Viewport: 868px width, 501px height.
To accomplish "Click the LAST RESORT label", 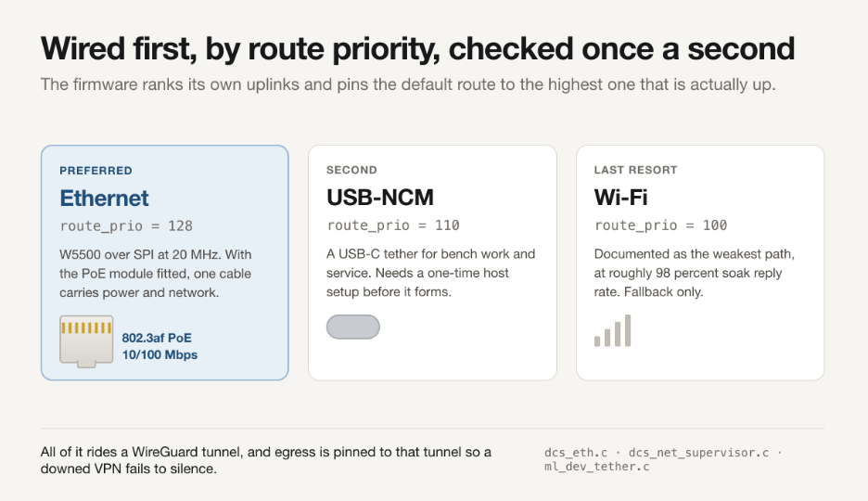I will tap(635, 170).
